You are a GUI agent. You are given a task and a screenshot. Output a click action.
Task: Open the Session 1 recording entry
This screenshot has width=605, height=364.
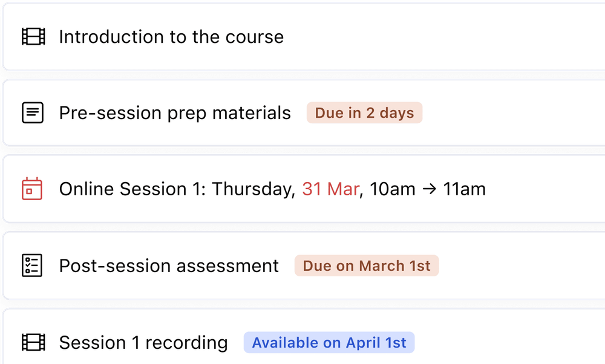[x=143, y=342]
